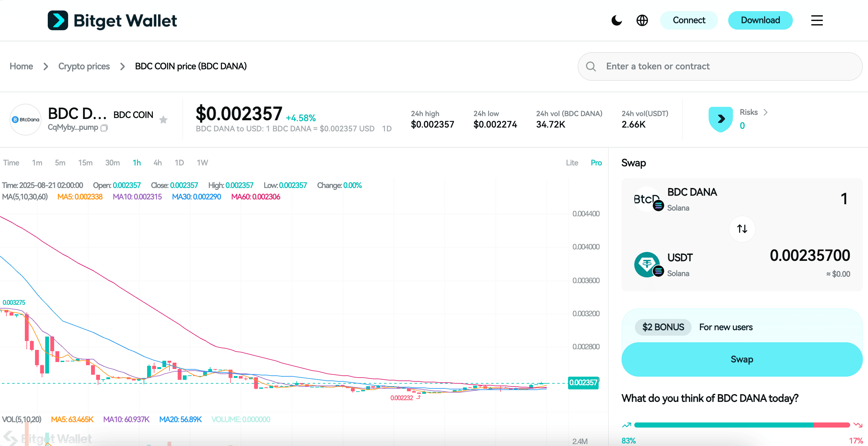
Task: Click the 24h low value $0.002274
Action: [x=495, y=125]
